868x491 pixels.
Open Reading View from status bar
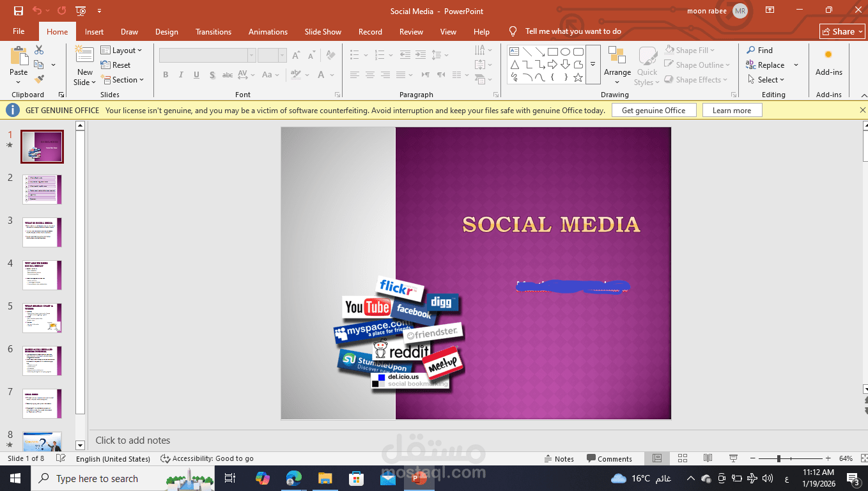708,458
